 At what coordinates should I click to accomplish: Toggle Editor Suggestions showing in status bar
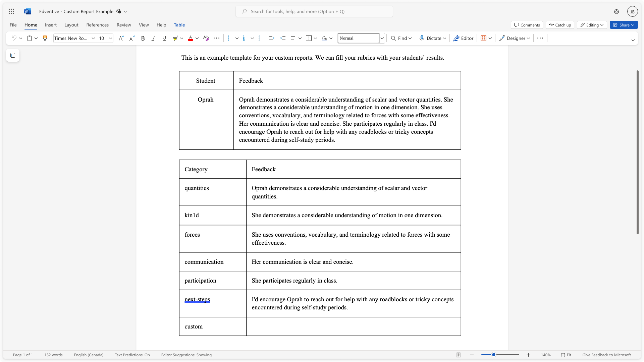(186, 355)
